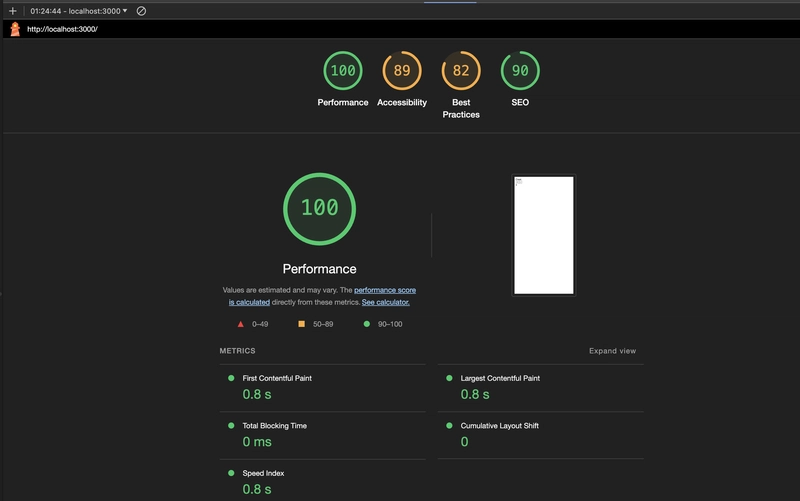Open the 01:24:44 localhost:3000 report dropdown
800x501 pixels.
(x=79, y=11)
